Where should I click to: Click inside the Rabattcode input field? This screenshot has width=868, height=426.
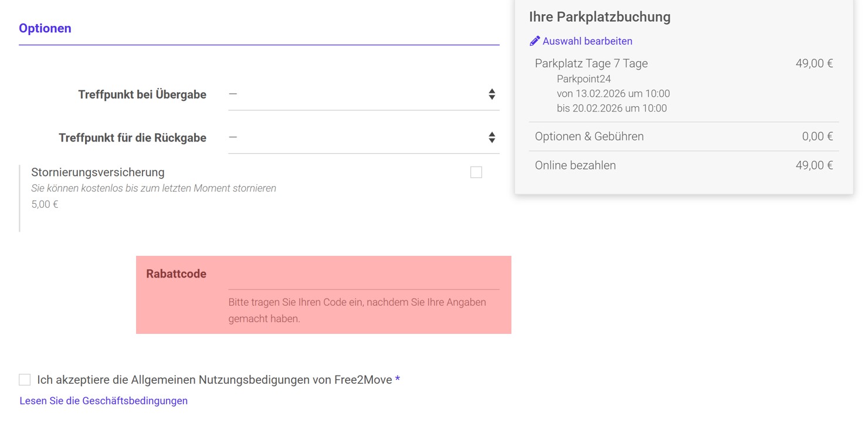364,283
